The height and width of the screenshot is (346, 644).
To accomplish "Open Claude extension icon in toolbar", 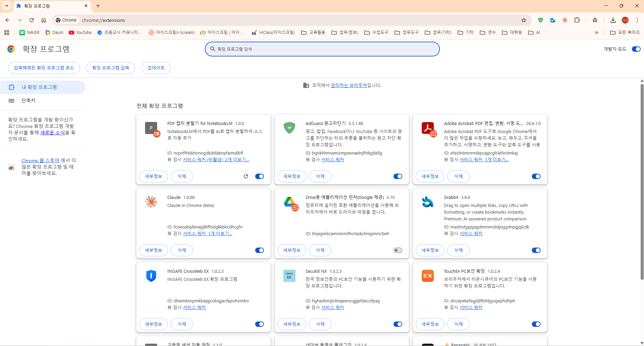I will coord(565,20).
